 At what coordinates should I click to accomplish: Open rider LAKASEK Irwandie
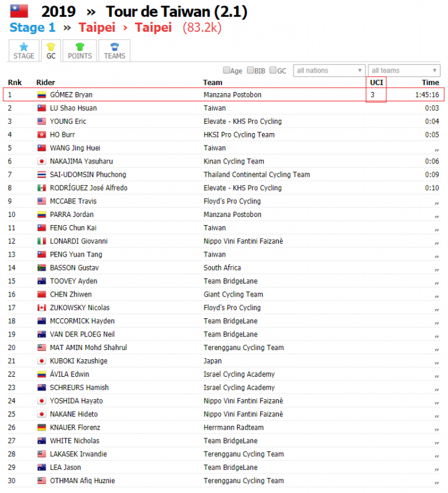pyautogui.click(x=78, y=454)
